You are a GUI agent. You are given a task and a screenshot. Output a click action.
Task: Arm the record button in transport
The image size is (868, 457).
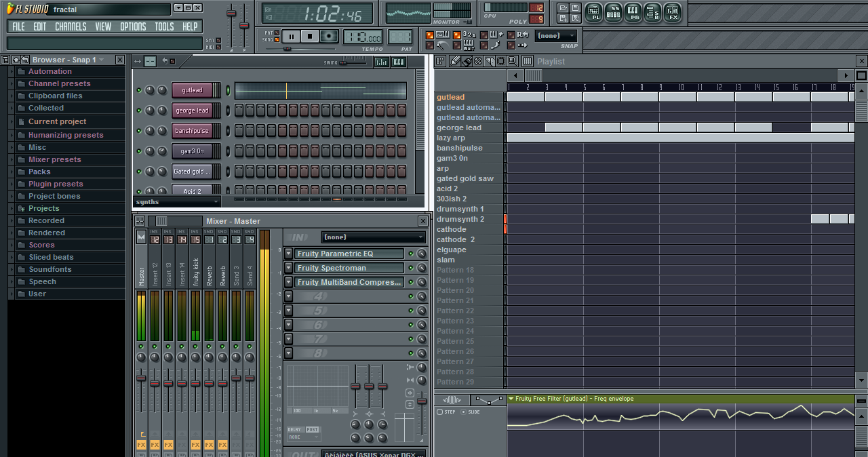pyautogui.click(x=330, y=37)
